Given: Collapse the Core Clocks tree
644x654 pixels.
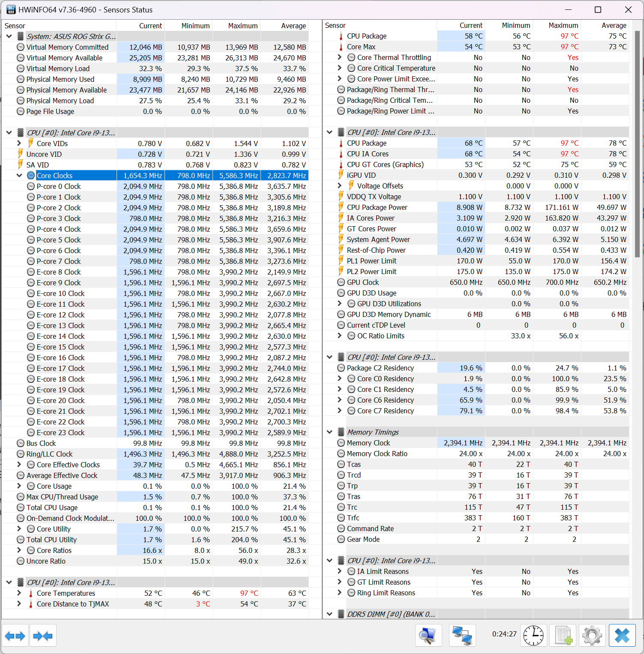Looking at the screenshot, I should pyautogui.click(x=19, y=176).
